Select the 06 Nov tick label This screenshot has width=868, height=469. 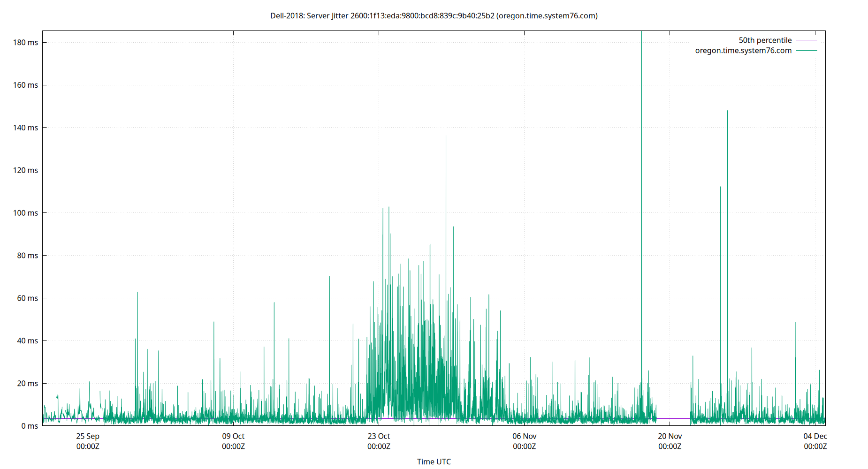point(524,436)
